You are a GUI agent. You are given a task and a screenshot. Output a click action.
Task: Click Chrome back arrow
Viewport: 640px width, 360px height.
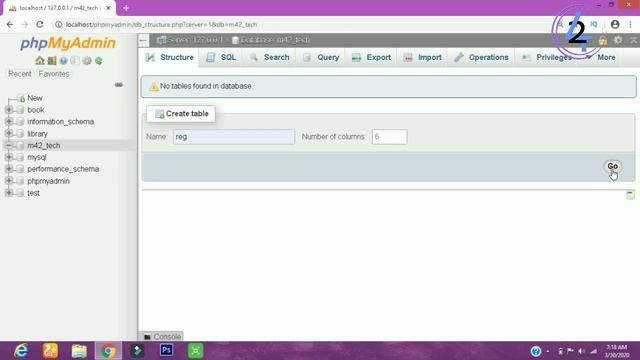pyautogui.click(x=10, y=24)
